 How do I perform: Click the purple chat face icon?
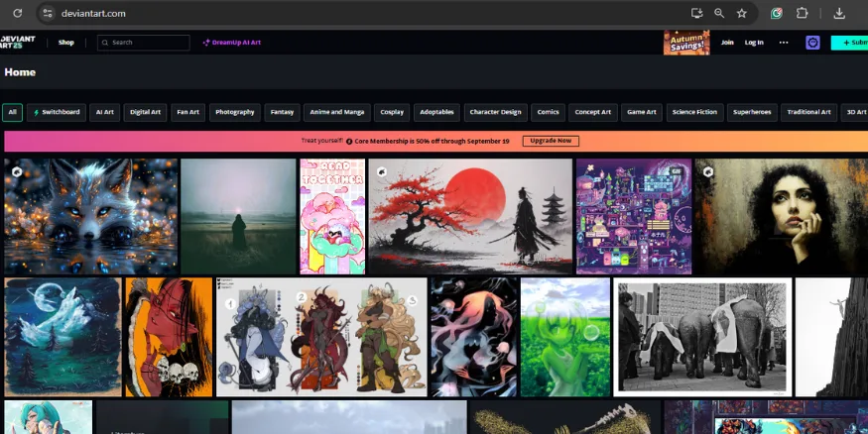812,43
